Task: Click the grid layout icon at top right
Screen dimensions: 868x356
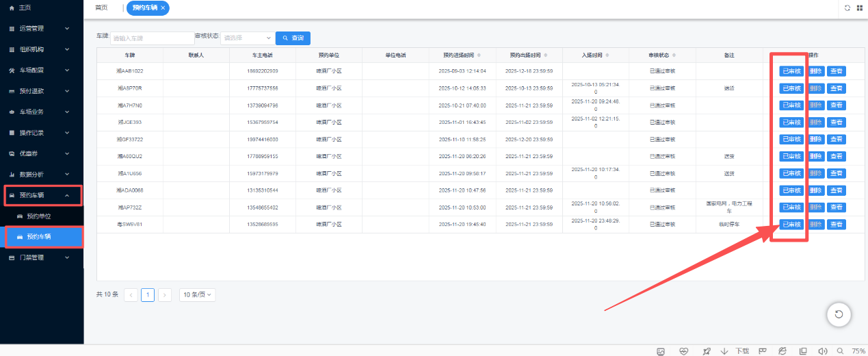Action: click(860, 8)
